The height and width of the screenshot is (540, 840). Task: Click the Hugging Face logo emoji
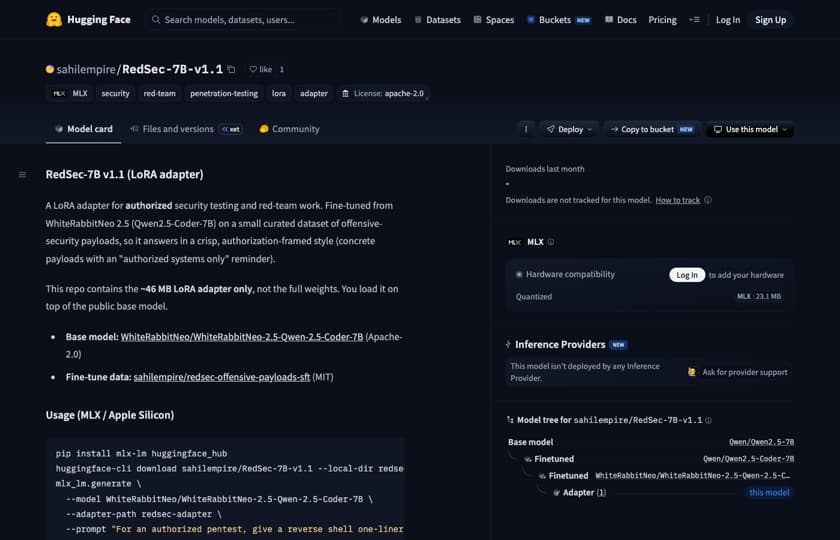(54, 20)
